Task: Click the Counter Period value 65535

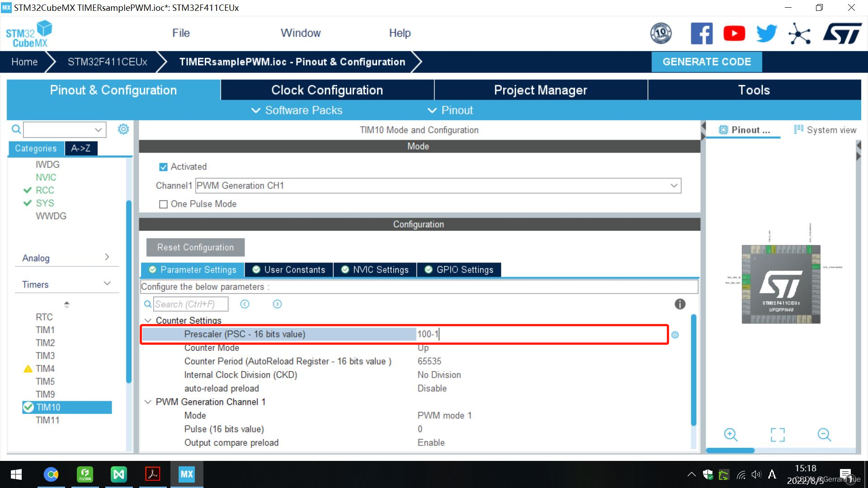Action: 429,361
